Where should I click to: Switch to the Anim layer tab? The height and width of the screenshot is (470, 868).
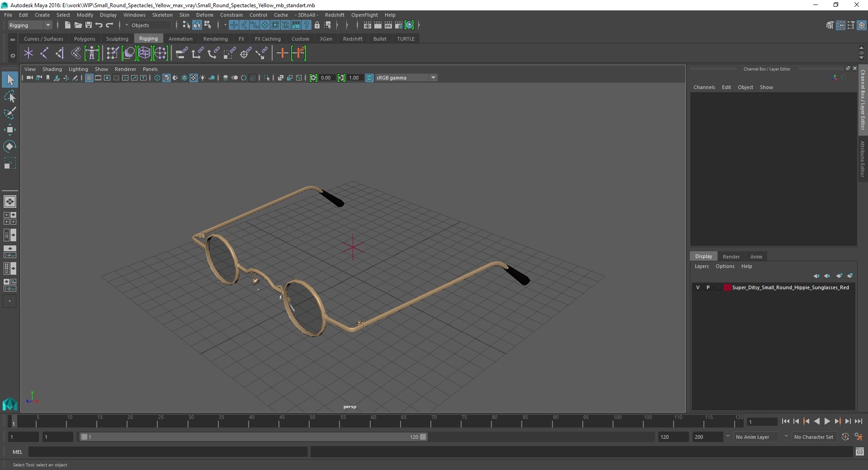click(x=756, y=256)
